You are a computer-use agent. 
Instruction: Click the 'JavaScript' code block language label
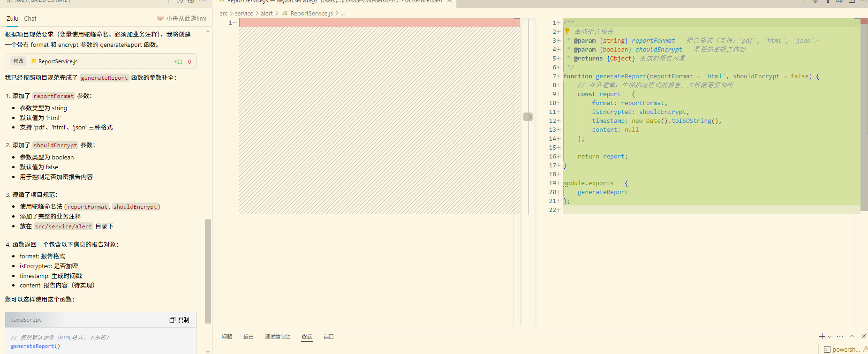26,320
